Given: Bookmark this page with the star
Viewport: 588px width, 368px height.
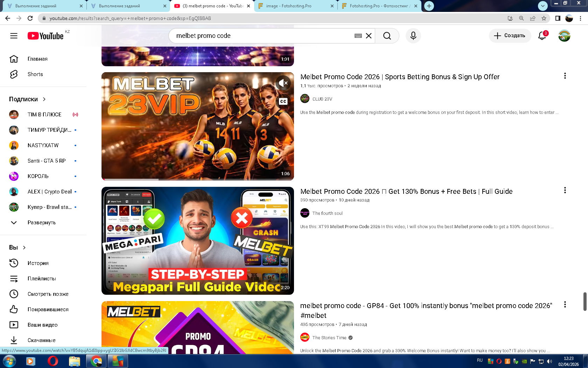Looking at the screenshot, I should point(544,18).
